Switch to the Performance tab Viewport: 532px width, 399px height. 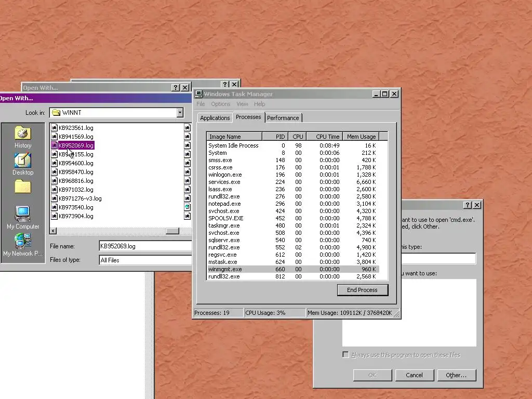point(283,118)
